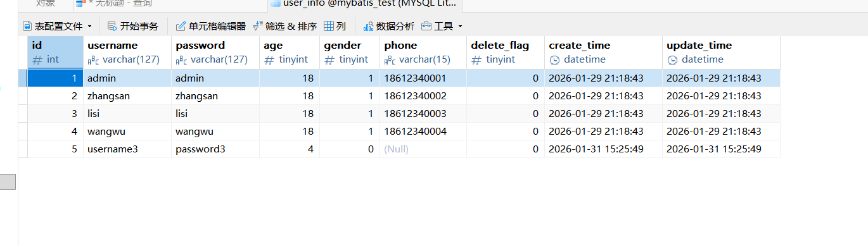Click the phone cell 18612340001
Image resolution: width=868 pixels, height=246 pixels.
click(423, 78)
